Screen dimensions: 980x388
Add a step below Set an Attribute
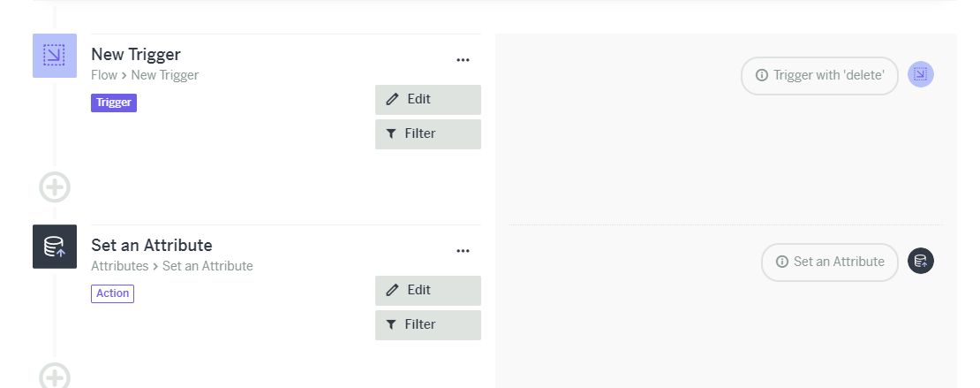(55, 377)
